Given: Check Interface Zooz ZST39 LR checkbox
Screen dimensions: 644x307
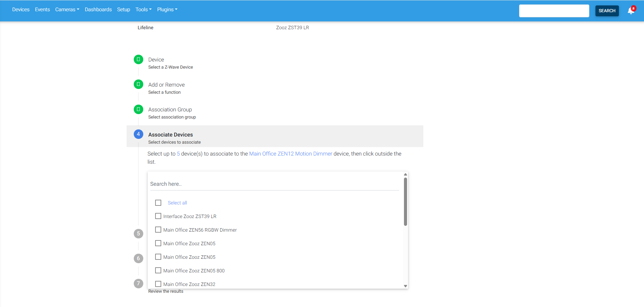Looking at the screenshot, I should [x=158, y=216].
